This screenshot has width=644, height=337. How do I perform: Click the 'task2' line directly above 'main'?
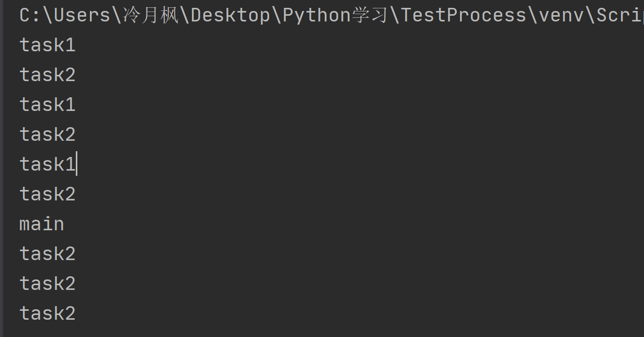[x=48, y=195]
